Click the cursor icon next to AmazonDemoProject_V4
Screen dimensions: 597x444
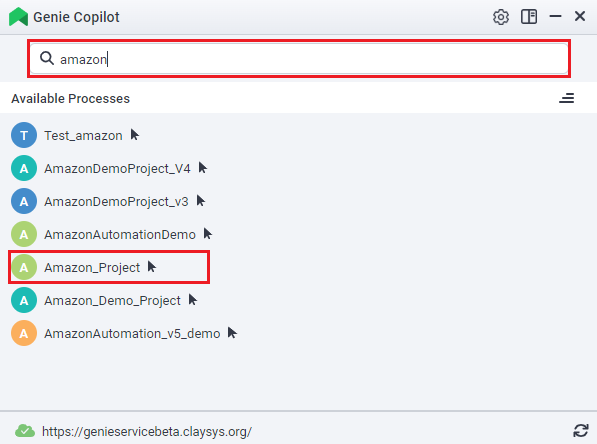(x=203, y=168)
